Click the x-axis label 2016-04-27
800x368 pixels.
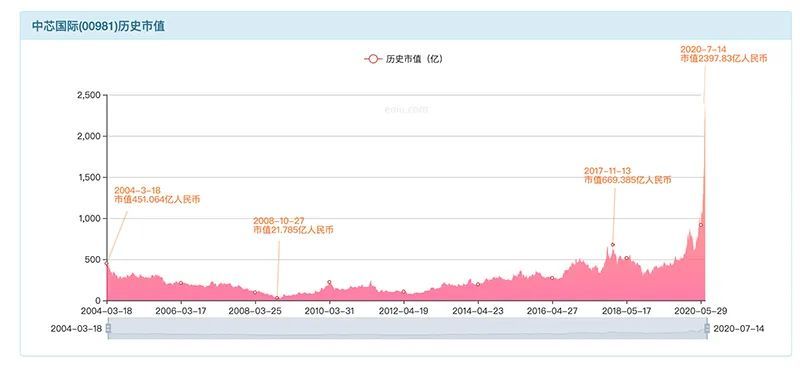[x=552, y=311]
